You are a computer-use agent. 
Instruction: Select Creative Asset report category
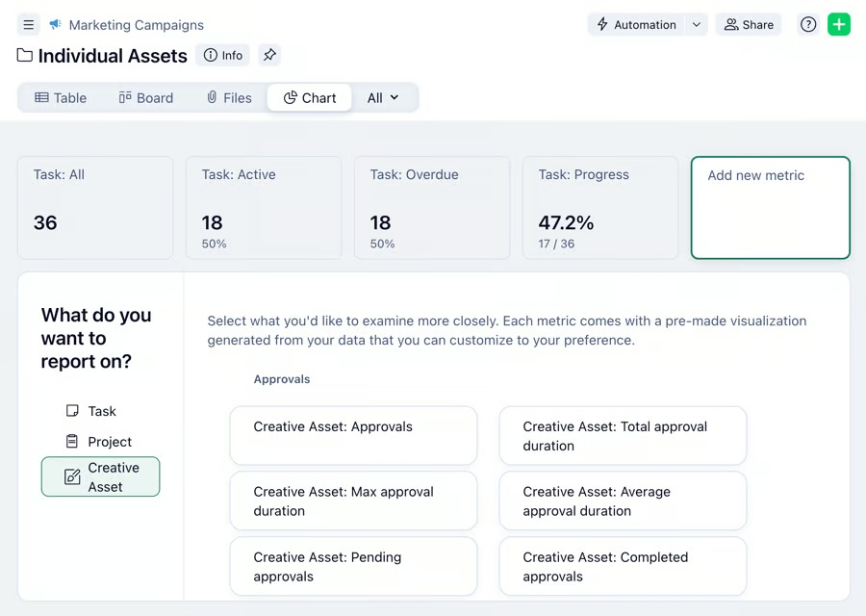(100, 476)
